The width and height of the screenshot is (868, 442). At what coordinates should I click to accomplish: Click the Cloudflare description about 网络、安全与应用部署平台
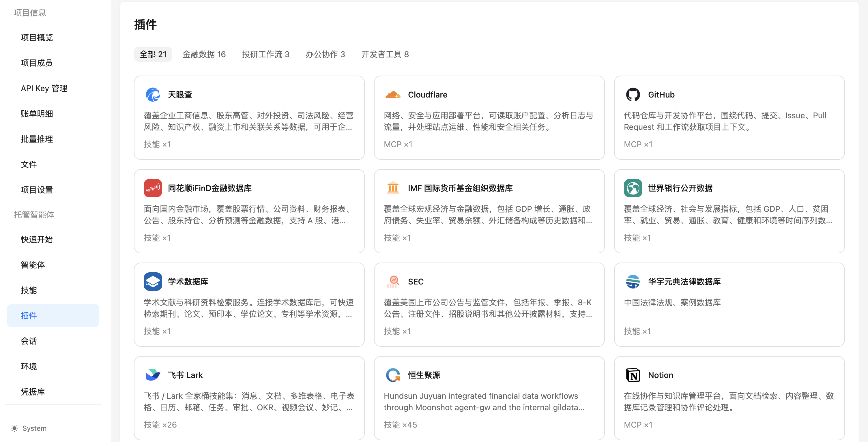coord(488,121)
